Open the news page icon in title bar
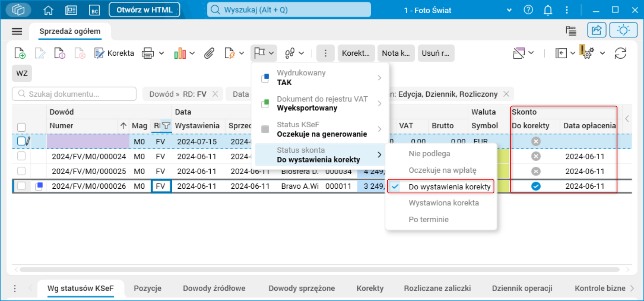Image resolution: width=644 pixels, height=301 pixels. 71,10
